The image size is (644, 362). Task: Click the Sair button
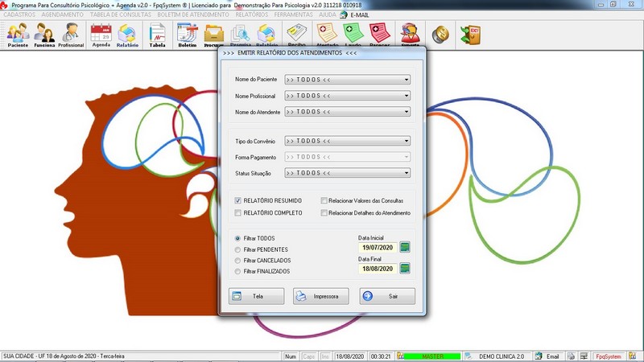click(387, 296)
